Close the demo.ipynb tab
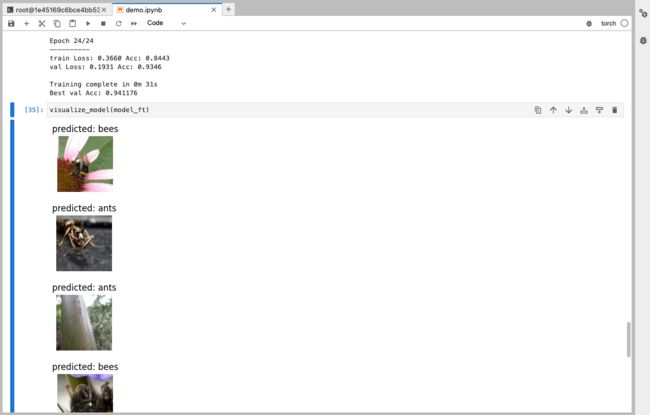650x415 pixels. pyautogui.click(x=213, y=10)
